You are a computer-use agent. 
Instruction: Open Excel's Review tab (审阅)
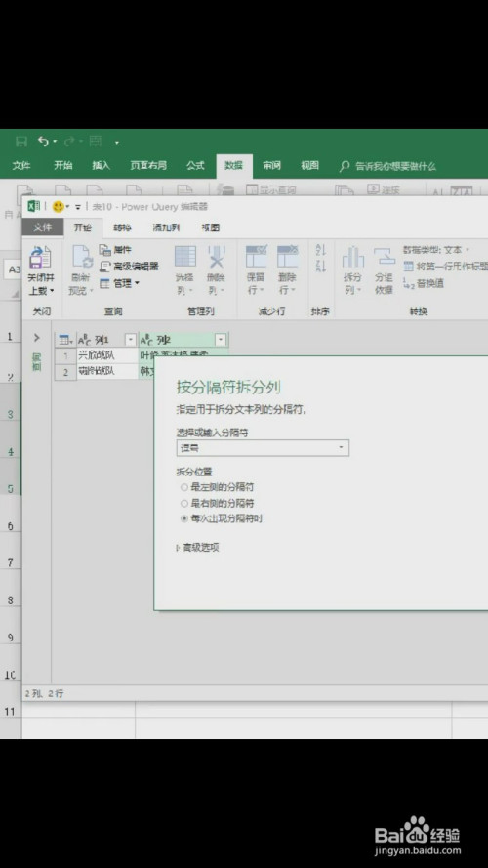(x=271, y=166)
